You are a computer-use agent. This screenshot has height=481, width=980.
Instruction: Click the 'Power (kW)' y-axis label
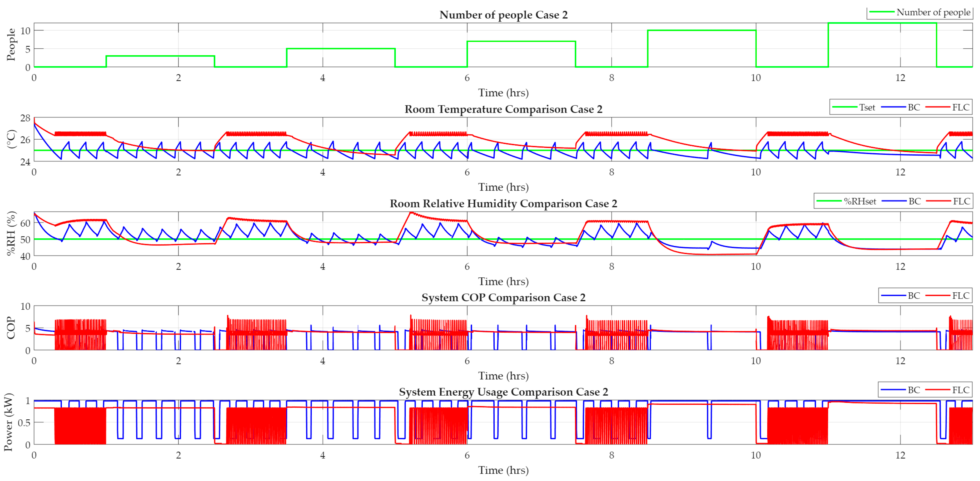click(8, 422)
